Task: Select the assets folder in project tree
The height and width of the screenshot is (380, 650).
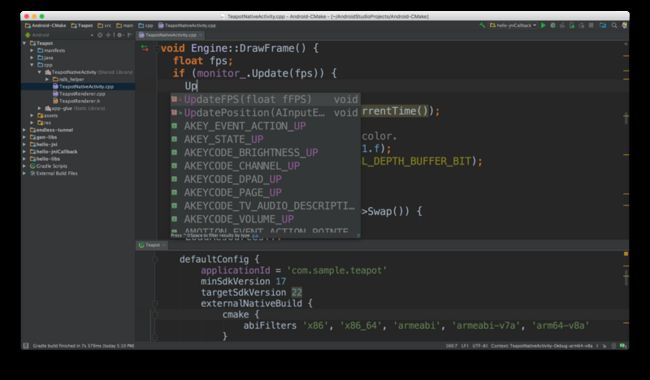Action: tap(48, 116)
